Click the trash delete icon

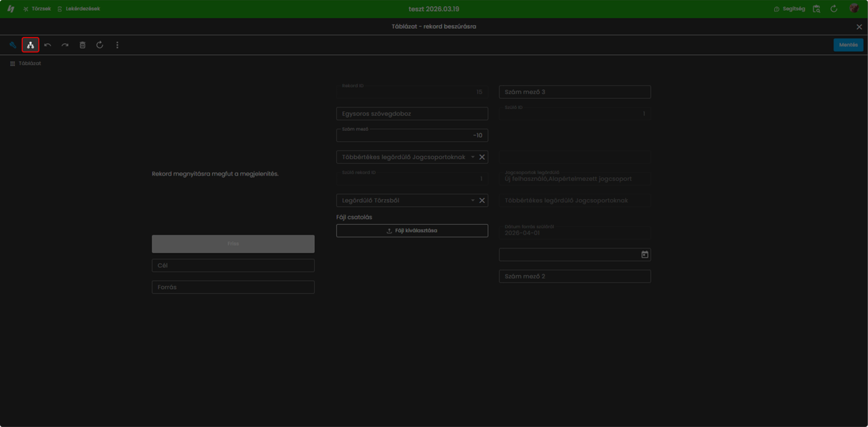[x=82, y=45]
